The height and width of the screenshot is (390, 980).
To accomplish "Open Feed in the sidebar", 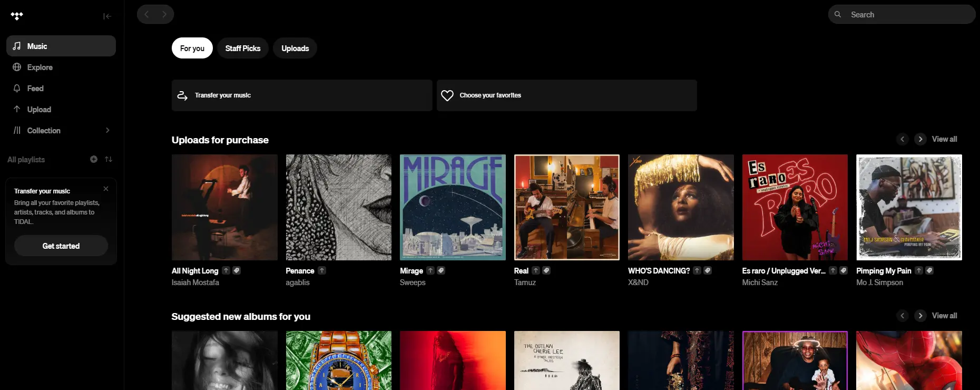I will [61, 88].
